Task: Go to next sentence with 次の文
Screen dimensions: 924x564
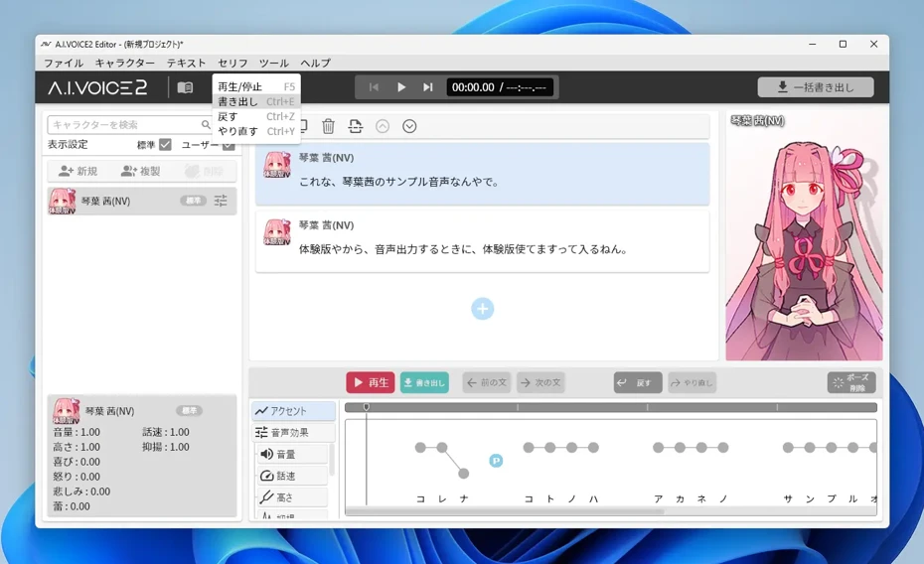Action: coord(540,382)
